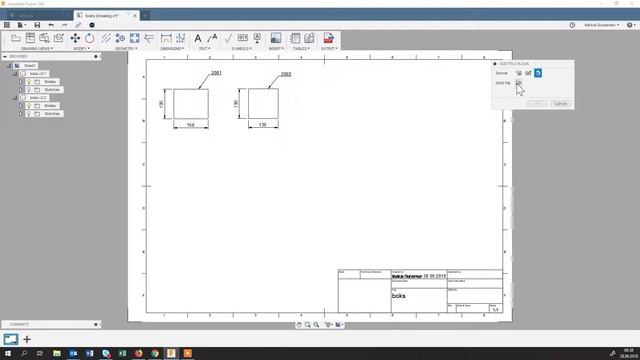The height and width of the screenshot is (360, 640).
Task: Select the Edge Extension tool
Action: click(149, 38)
